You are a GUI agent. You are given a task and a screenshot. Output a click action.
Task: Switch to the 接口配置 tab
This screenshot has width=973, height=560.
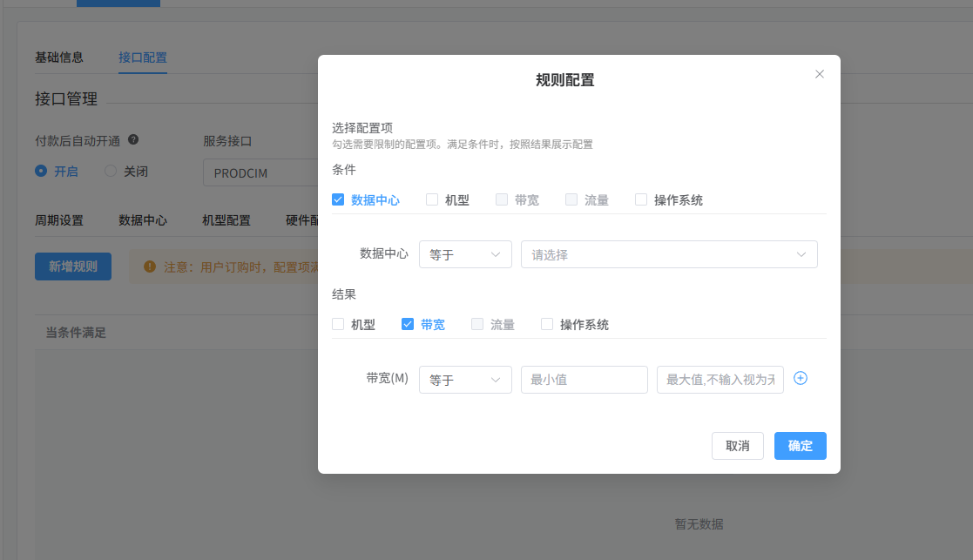tap(143, 57)
